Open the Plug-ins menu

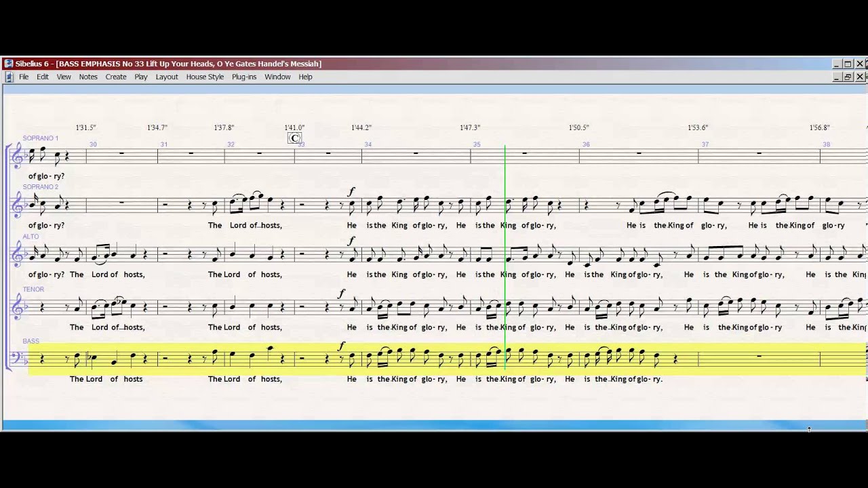pyautogui.click(x=244, y=77)
